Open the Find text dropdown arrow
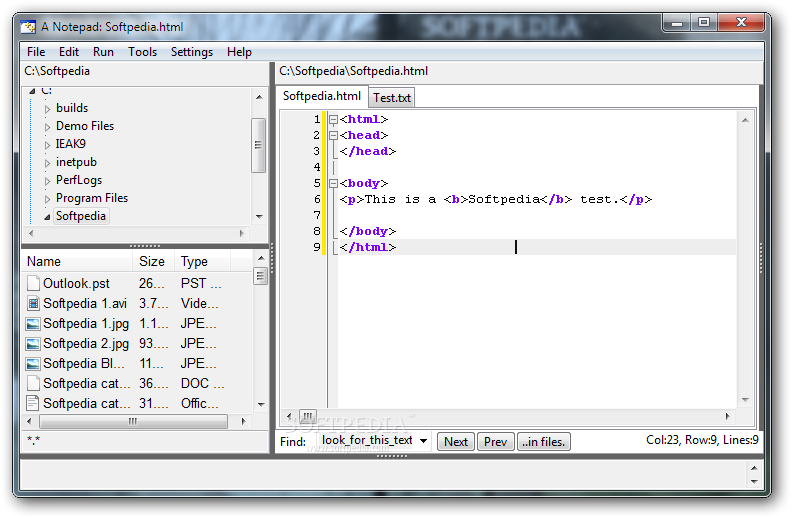Image resolution: width=792 pixels, height=518 pixels. click(x=423, y=441)
